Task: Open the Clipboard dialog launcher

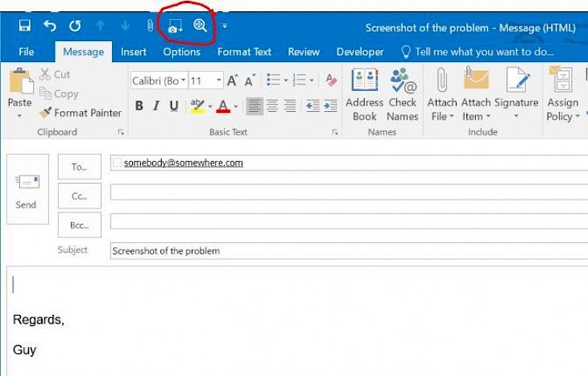Action: pyautogui.click(x=121, y=132)
